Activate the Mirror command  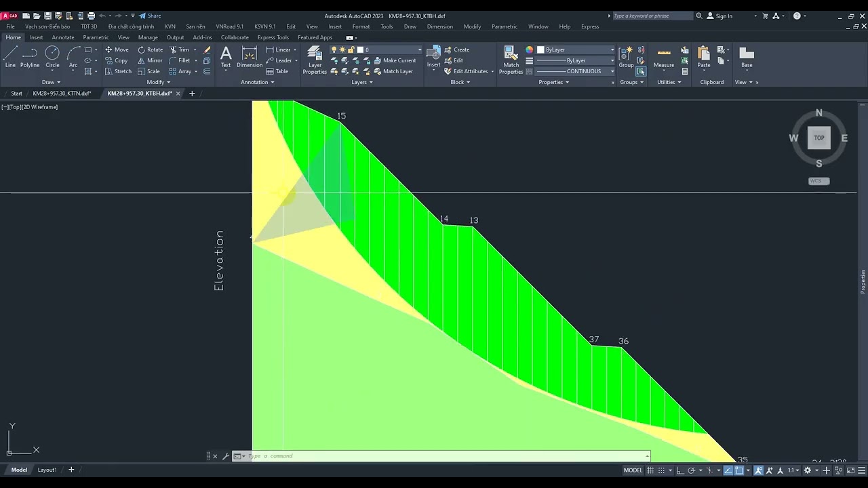click(x=150, y=60)
